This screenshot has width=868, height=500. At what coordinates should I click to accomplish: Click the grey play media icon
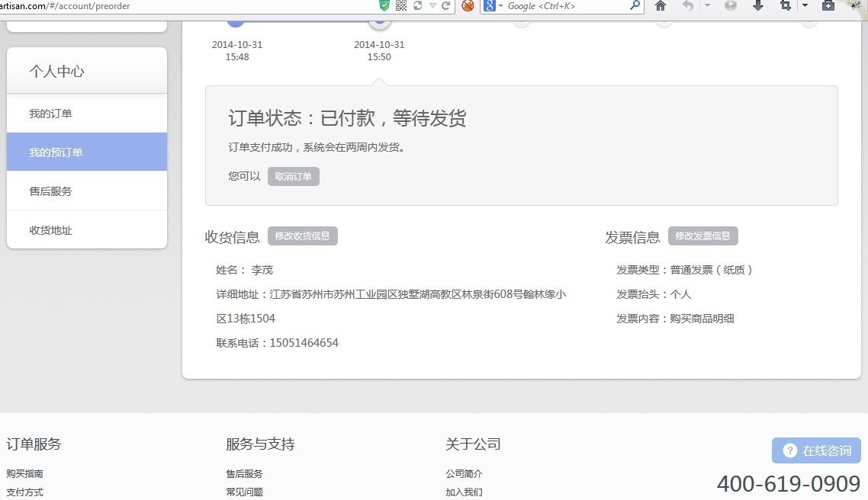click(731, 5)
